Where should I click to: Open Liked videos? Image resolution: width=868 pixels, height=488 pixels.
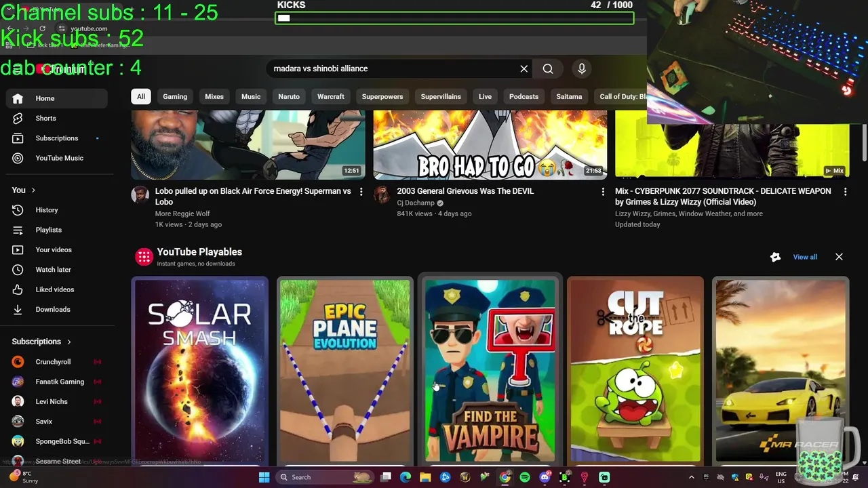[x=57, y=289]
